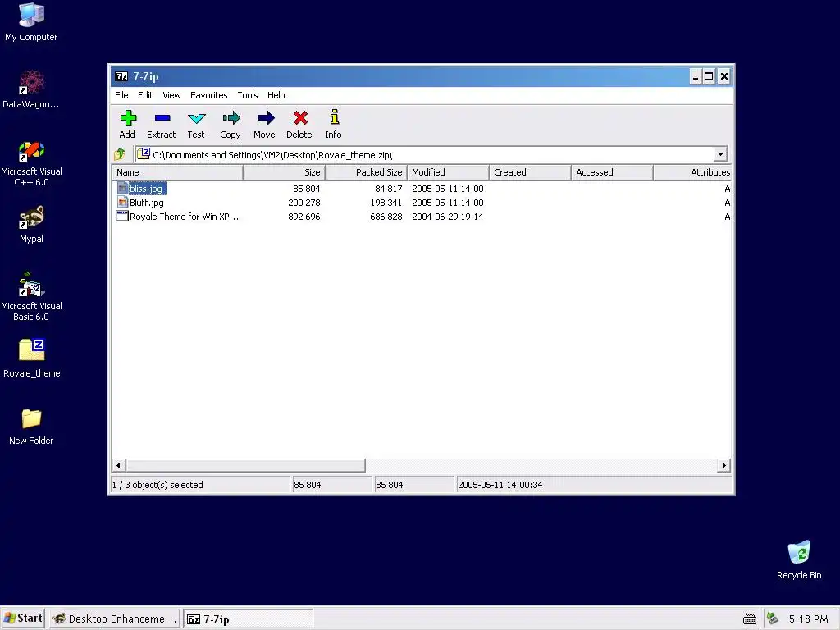This screenshot has width=840, height=630.
Task: Click the on-screen keyboard tray icon
Action: [750, 619]
